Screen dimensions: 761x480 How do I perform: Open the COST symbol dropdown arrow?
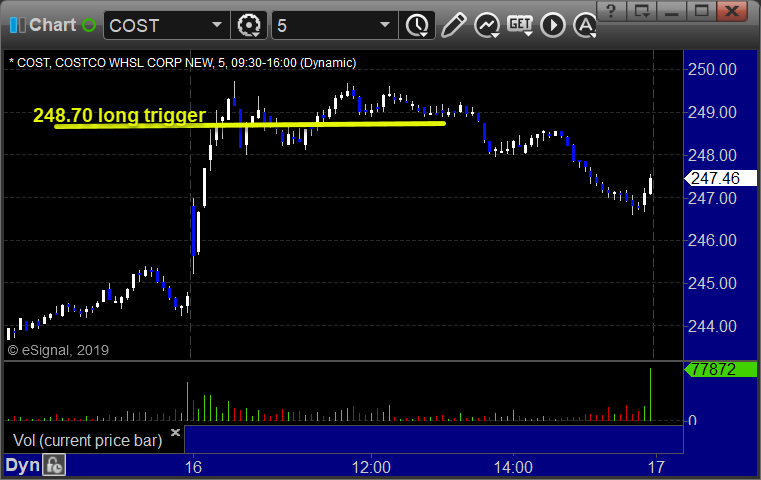217,25
